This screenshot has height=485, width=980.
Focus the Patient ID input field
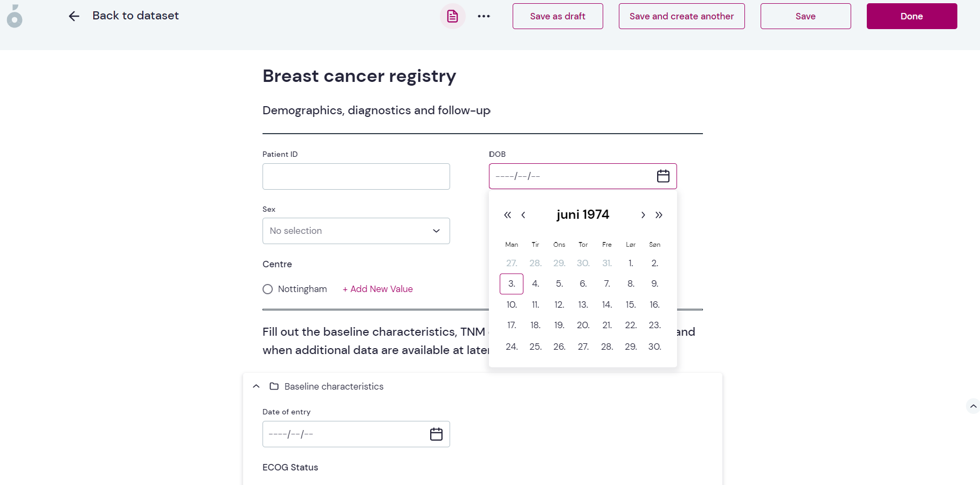[x=356, y=177]
